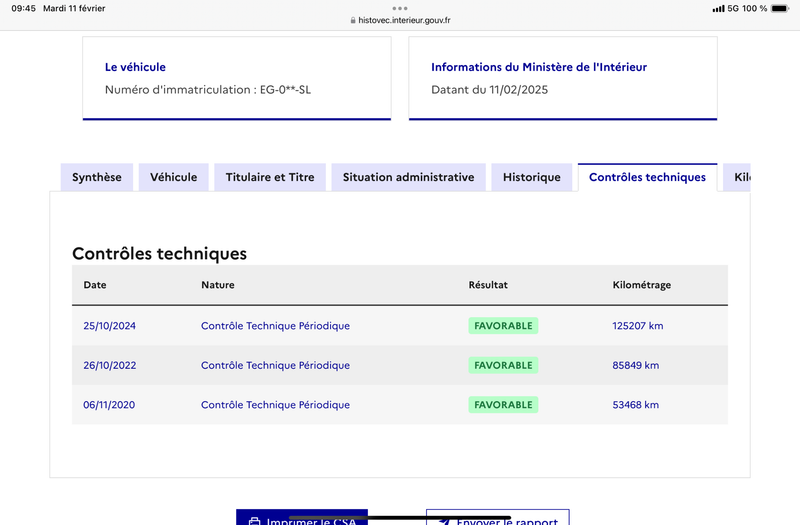Click the Nature column header
The width and height of the screenshot is (800, 525).
[x=218, y=285]
